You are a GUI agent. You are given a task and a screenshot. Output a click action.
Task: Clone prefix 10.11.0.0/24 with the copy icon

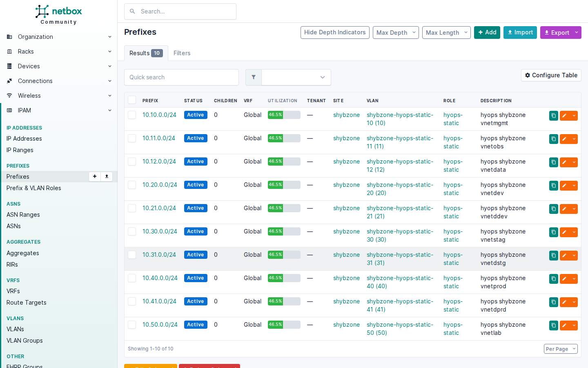point(554,139)
